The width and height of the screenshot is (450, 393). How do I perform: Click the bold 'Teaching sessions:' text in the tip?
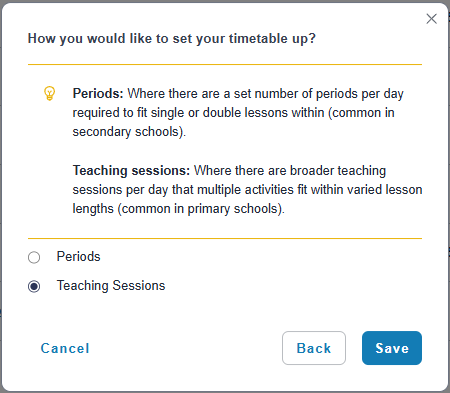click(131, 171)
